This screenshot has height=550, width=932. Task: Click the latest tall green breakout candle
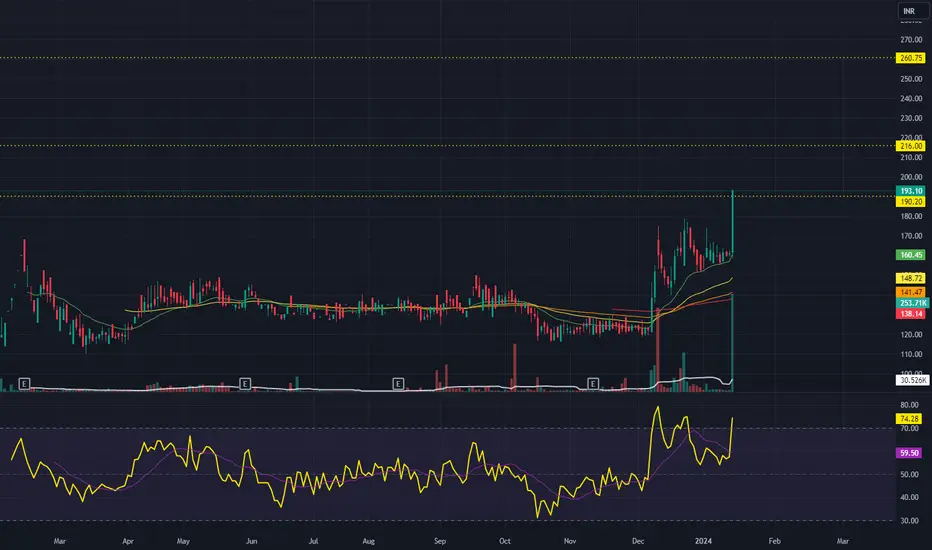pyautogui.click(x=733, y=222)
